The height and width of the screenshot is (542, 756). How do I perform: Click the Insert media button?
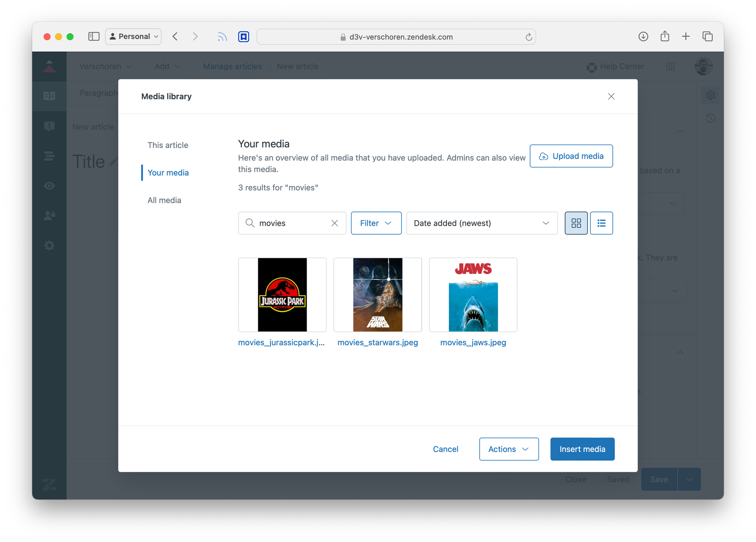coord(582,449)
